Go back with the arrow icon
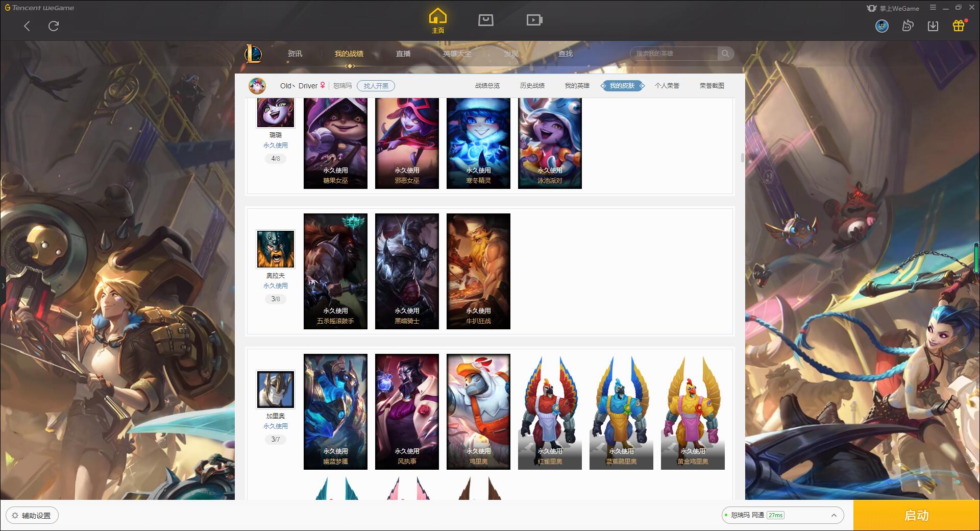980x531 pixels. point(27,26)
